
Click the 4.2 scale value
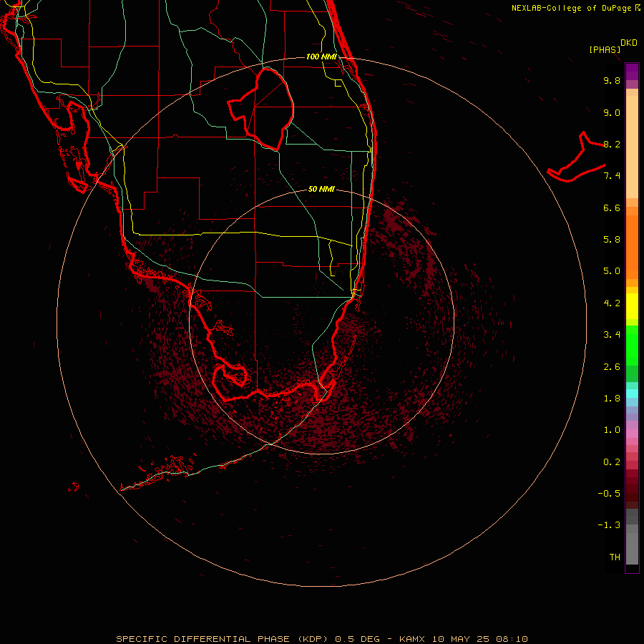click(x=612, y=303)
